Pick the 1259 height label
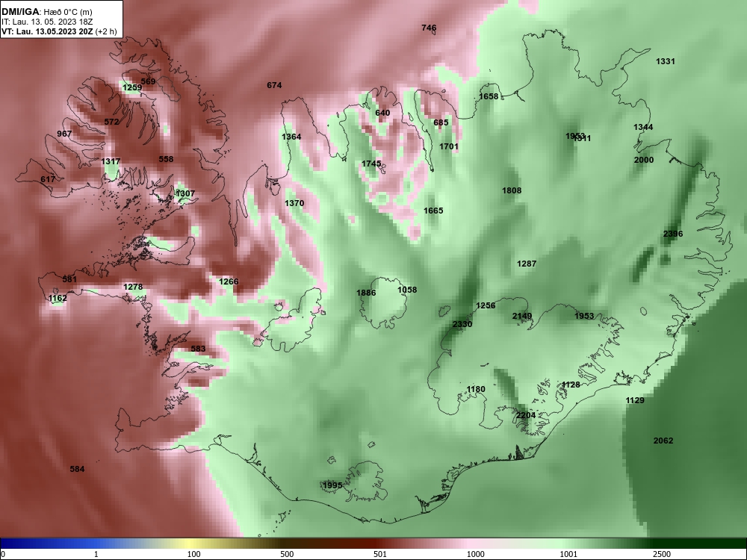Screen dimensions: 747x560 pos(132,87)
